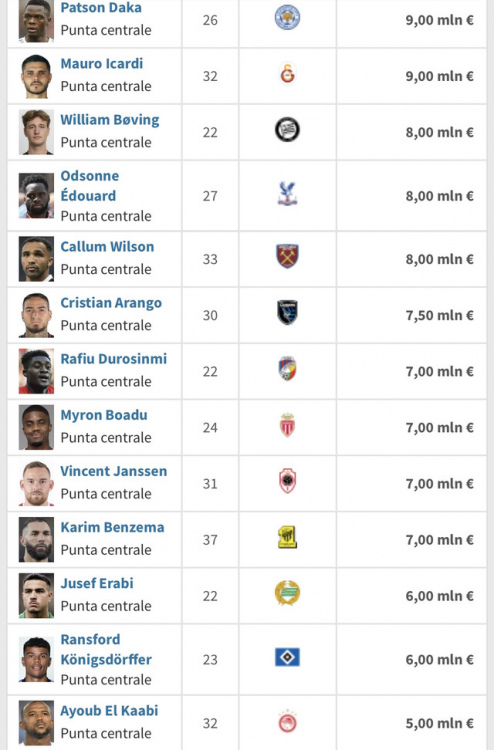Open Callum Wilson's profile link
Screen dimensions: 494x750
coord(108,247)
